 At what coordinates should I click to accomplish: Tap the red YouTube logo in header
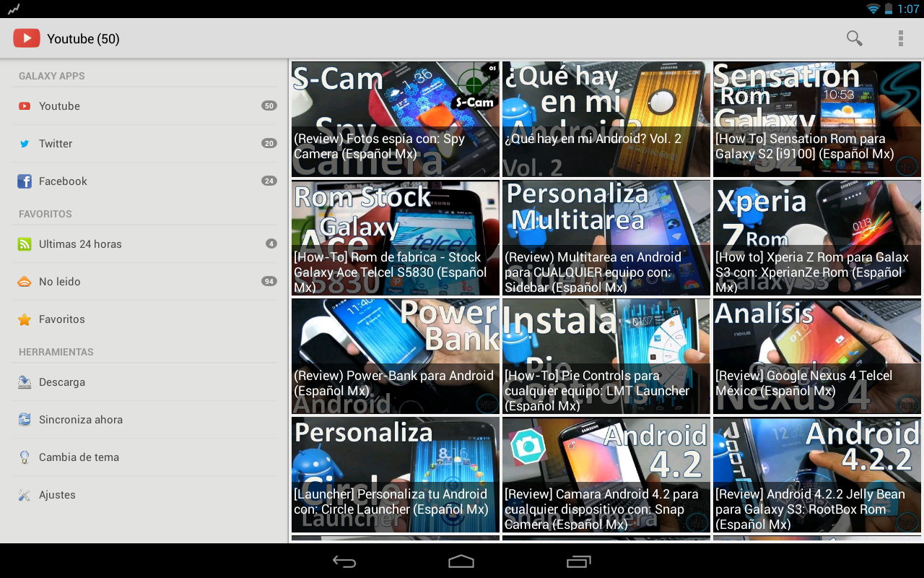tap(26, 38)
